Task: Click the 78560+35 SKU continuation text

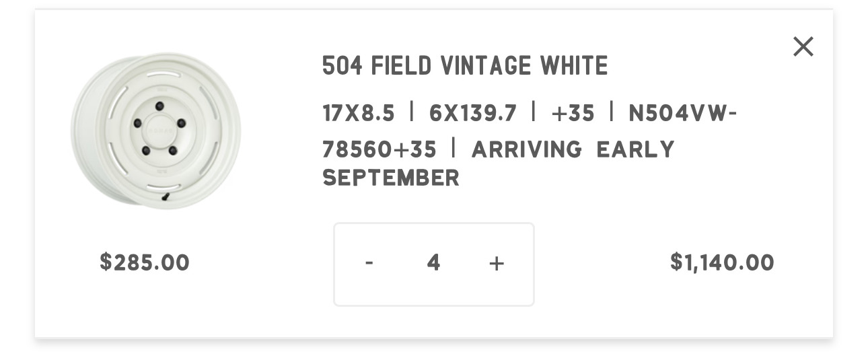Action: pyautogui.click(x=379, y=149)
